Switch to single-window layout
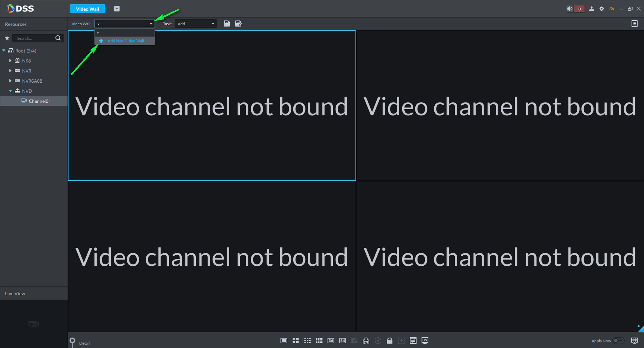The height and width of the screenshot is (348, 644). [x=284, y=341]
